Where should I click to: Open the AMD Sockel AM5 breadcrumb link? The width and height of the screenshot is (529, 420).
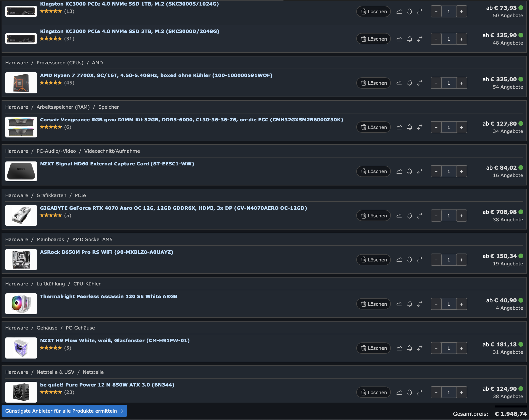(92, 239)
